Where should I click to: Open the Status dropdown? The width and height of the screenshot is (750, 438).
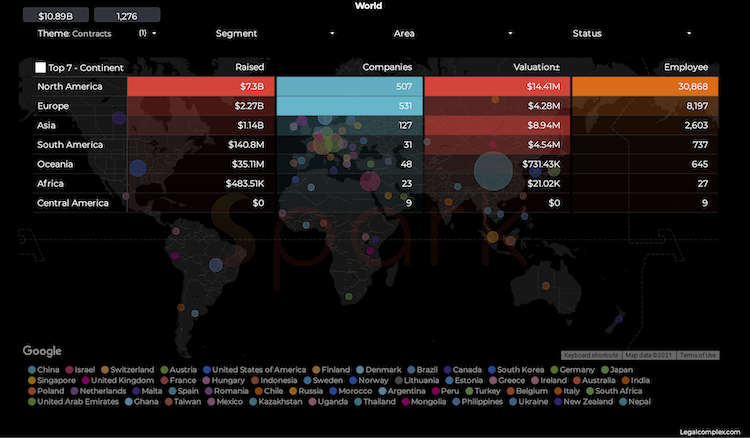tap(689, 33)
